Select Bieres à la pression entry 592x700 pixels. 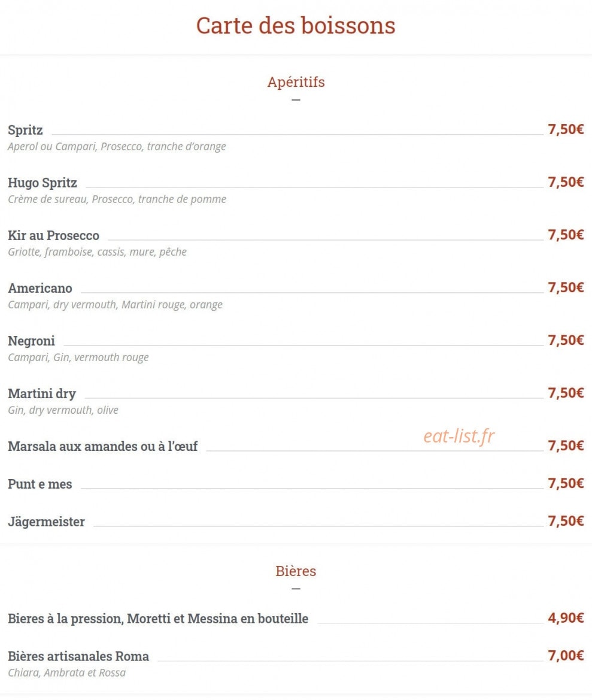[158, 619]
